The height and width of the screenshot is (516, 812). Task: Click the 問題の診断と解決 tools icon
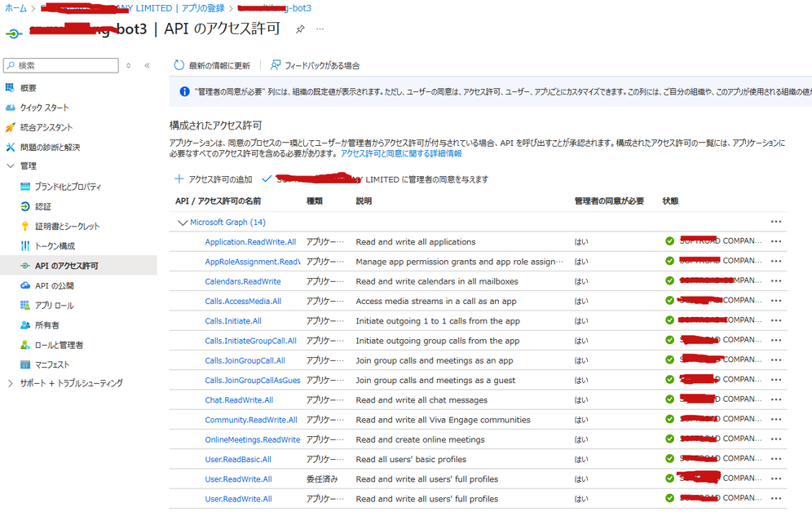[10, 147]
